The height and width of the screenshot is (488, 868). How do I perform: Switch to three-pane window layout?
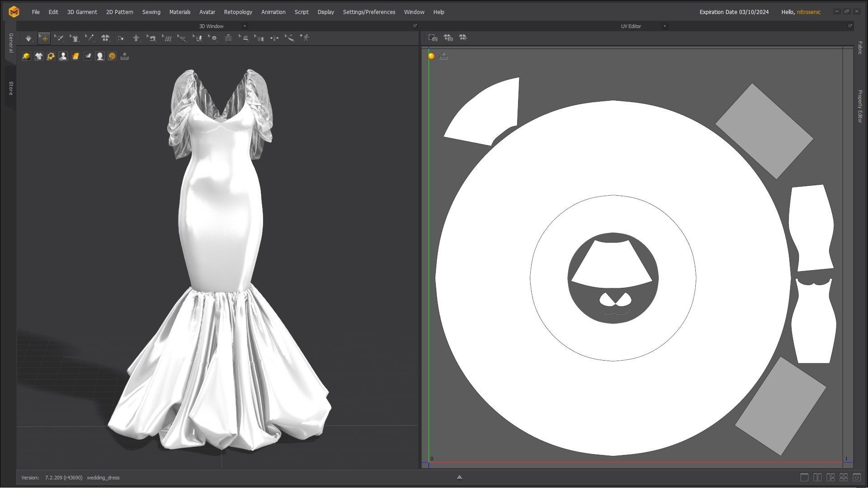click(830, 477)
